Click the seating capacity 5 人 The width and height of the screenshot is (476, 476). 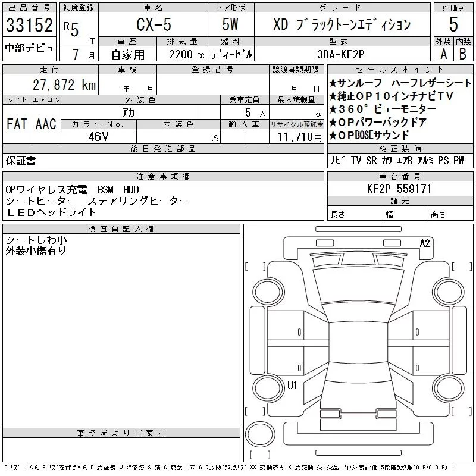tap(255, 113)
